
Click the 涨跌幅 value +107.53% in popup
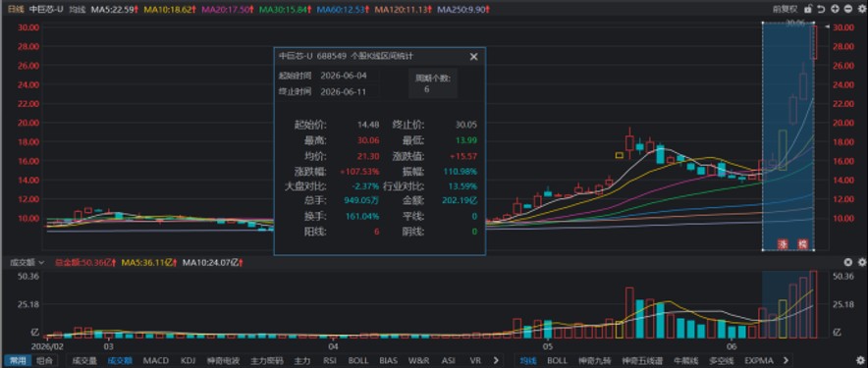pos(358,172)
